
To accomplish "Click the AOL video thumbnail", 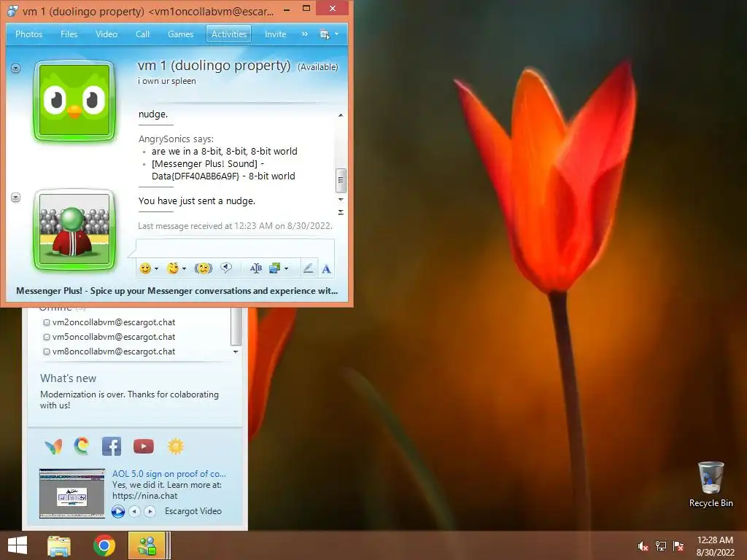I will click(x=72, y=494).
